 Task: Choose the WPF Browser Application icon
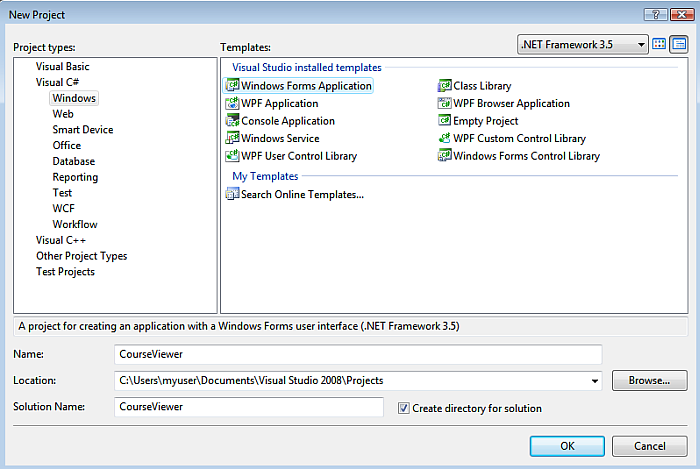point(445,104)
